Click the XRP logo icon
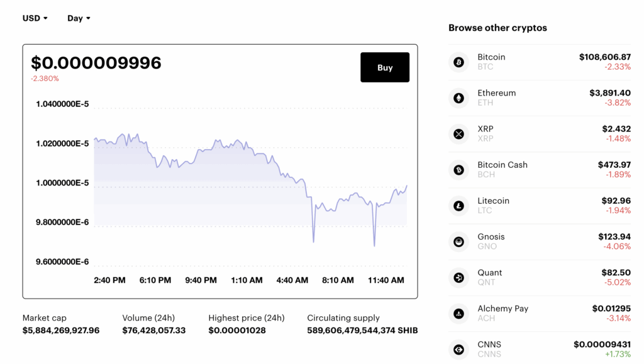The image size is (644, 364). point(458,134)
